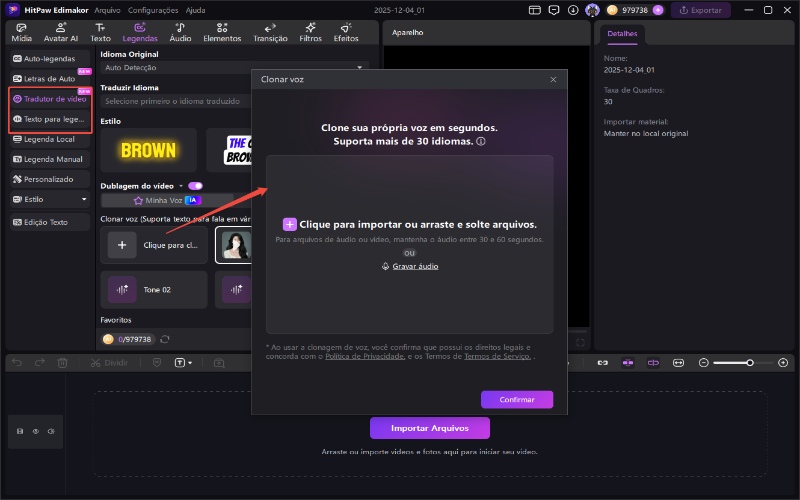Open the Configurações menu

153,9
